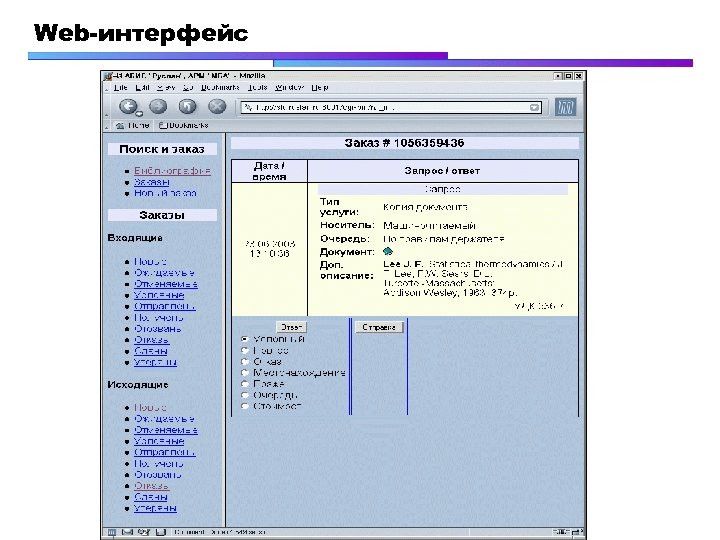Collapse the navigation toolbar grippy handle
This screenshot has width=720, height=540.
(x=107, y=108)
